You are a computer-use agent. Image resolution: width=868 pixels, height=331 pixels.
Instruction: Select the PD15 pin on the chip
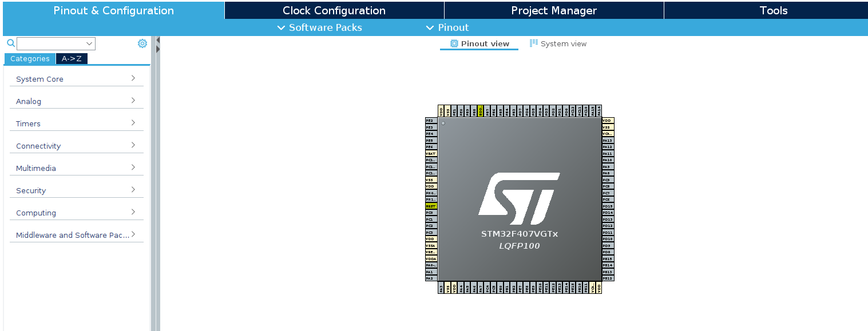[608, 206]
